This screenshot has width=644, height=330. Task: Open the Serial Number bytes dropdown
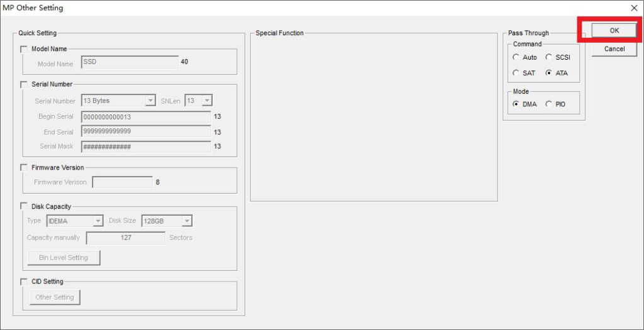(x=150, y=101)
